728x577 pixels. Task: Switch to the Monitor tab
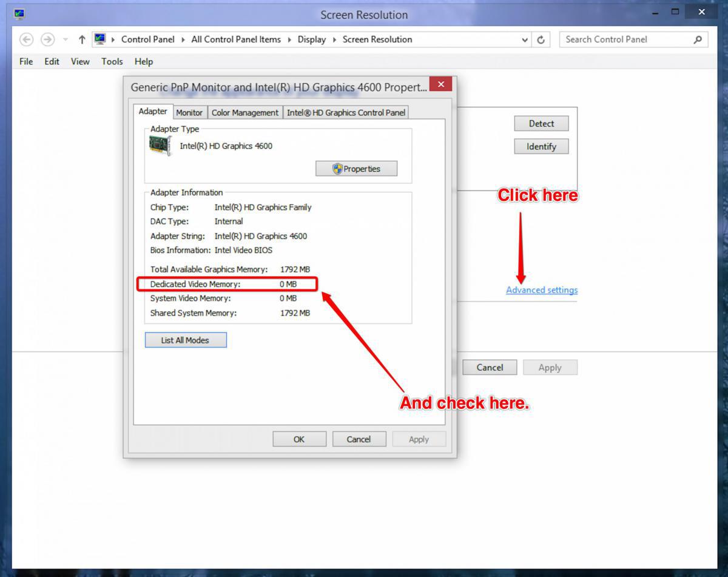[189, 113]
